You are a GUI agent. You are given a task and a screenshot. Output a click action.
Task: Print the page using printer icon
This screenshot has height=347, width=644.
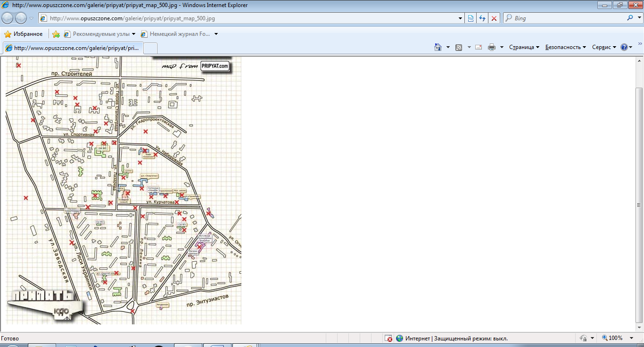click(492, 47)
